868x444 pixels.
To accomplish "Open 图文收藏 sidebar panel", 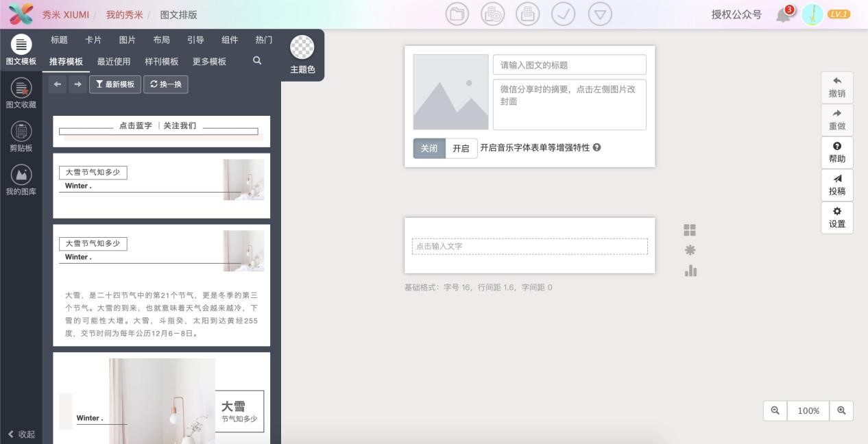I will pos(21,93).
